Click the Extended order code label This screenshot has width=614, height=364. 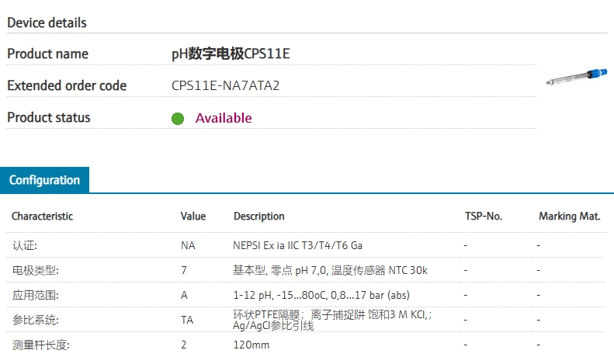click(x=67, y=86)
